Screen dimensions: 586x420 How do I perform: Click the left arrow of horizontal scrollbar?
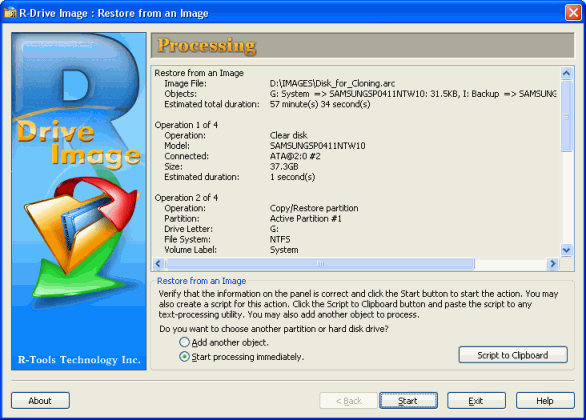coord(158,264)
